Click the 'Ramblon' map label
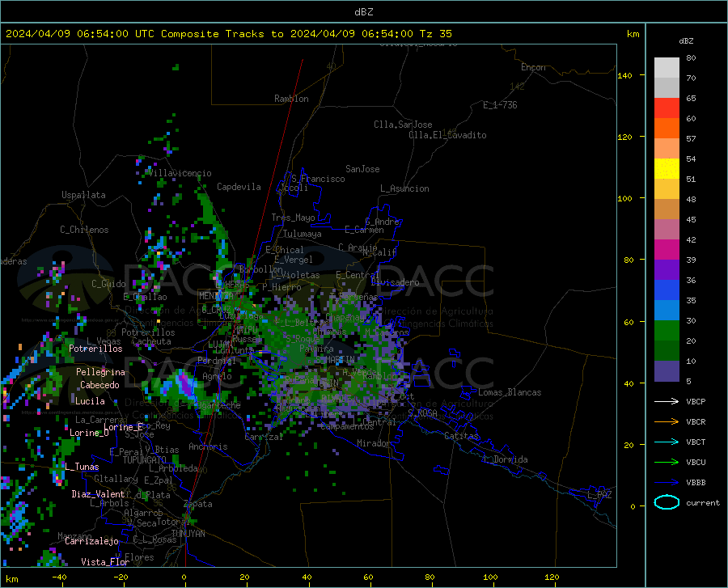 pyautogui.click(x=291, y=99)
